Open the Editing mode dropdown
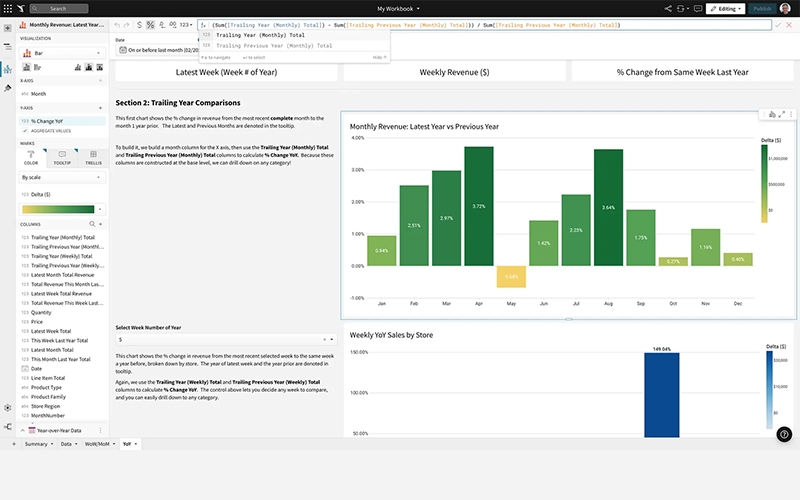 (x=725, y=8)
